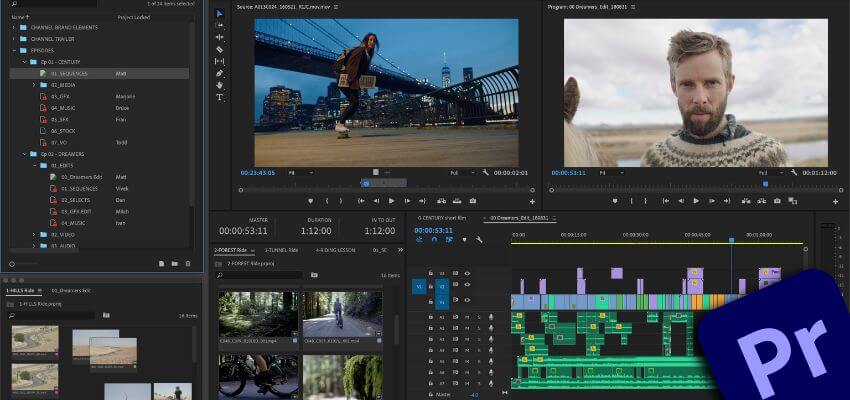850x400 pixels.
Task: Open Source monitor zoom Fit dropdown
Action: click(x=301, y=173)
